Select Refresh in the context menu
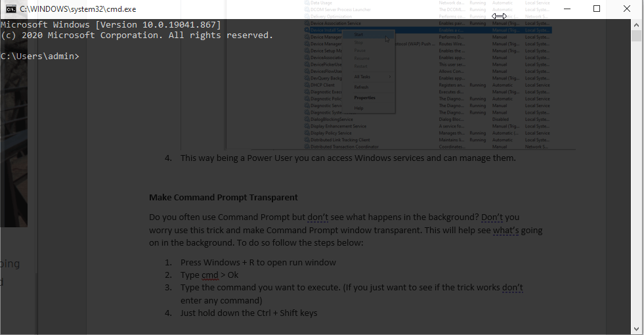 click(361, 87)
